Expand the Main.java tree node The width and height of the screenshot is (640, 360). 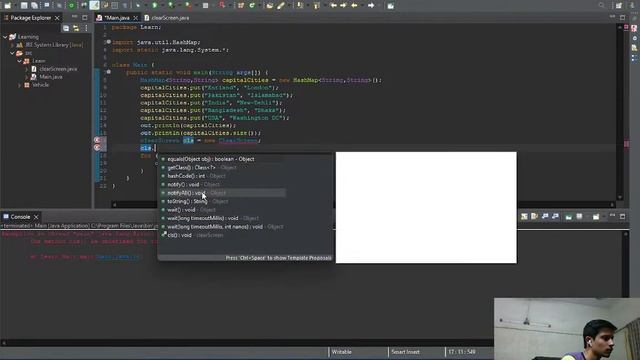pos(27,77)
